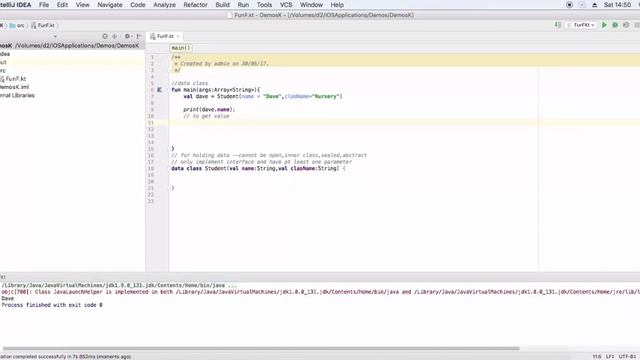Select DemosK.iml in the Project tree
Viewport: 640px width, 360px height.
coord(15,87)
